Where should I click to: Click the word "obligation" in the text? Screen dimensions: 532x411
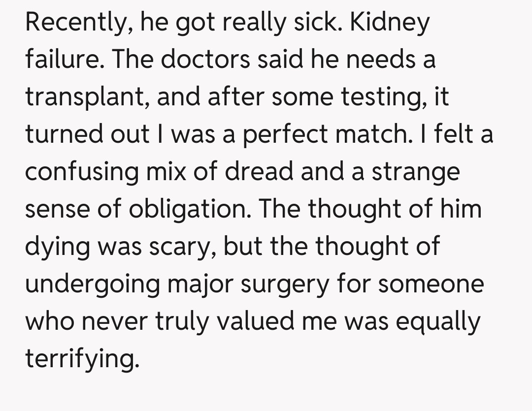189,210
